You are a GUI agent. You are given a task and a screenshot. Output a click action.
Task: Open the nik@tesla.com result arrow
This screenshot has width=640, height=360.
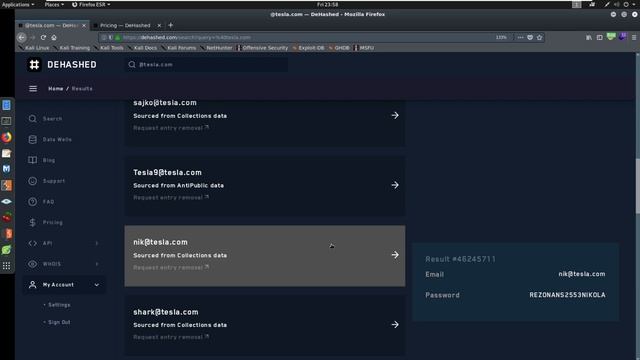(395, 255)
